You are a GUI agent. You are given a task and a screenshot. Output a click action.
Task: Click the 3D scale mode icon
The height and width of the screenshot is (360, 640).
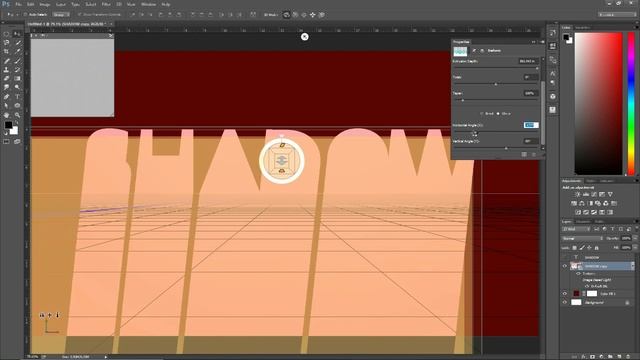click(322, 15)
